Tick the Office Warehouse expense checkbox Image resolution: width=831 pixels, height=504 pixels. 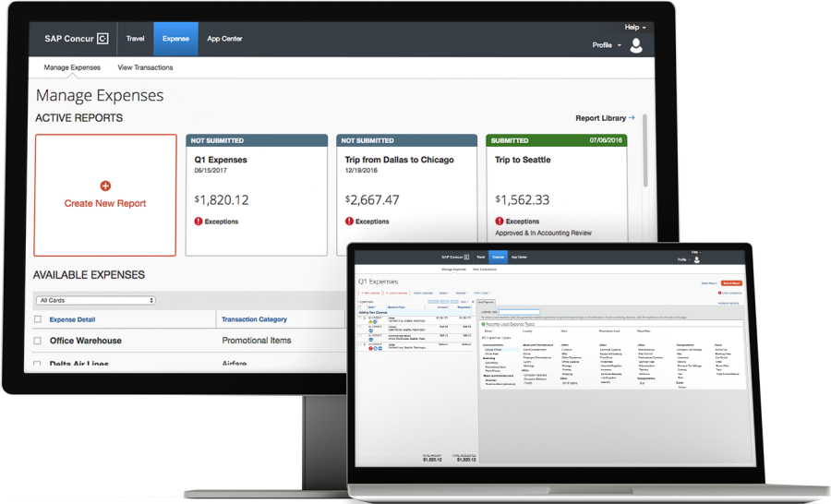[38, 341]
